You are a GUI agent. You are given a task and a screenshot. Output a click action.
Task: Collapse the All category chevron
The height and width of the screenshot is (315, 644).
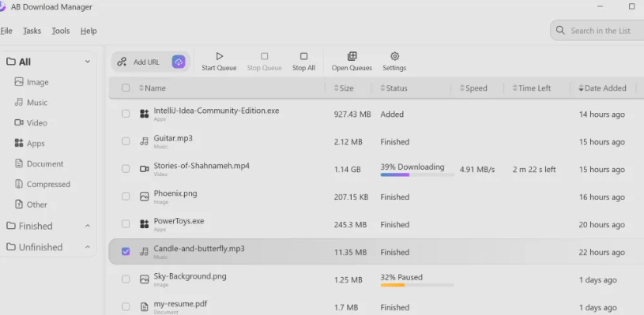[88, 62]
